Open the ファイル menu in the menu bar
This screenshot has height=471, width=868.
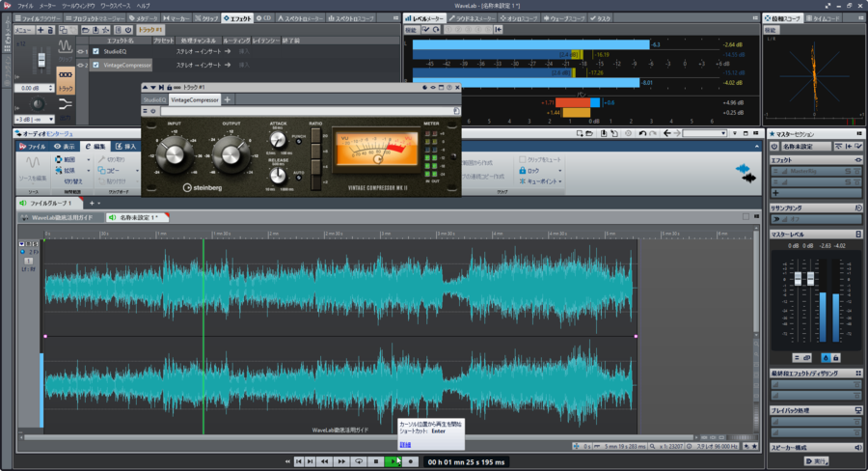(25, 6)
